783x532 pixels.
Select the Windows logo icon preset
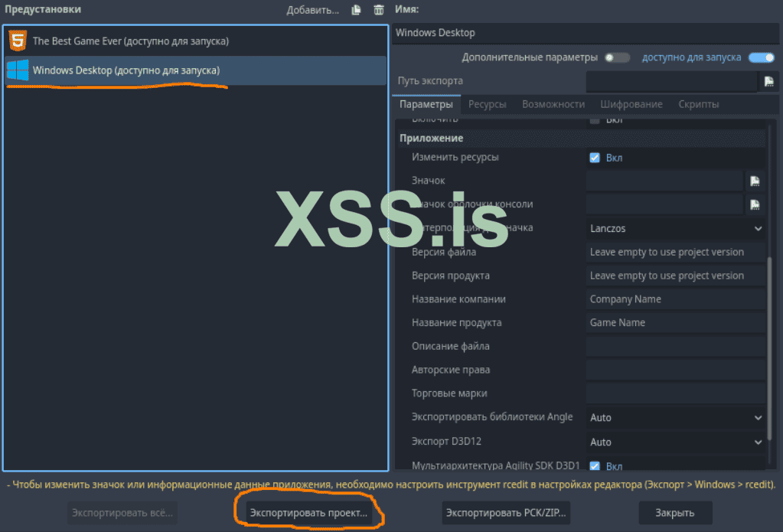pos(18,70)
